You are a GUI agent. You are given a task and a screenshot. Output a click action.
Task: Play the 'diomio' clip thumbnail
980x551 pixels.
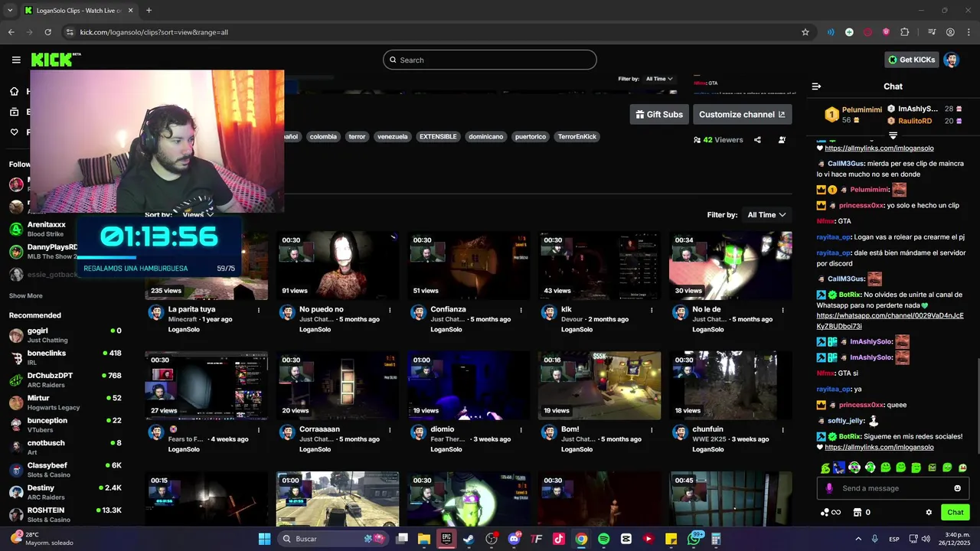tap(469, 386)
